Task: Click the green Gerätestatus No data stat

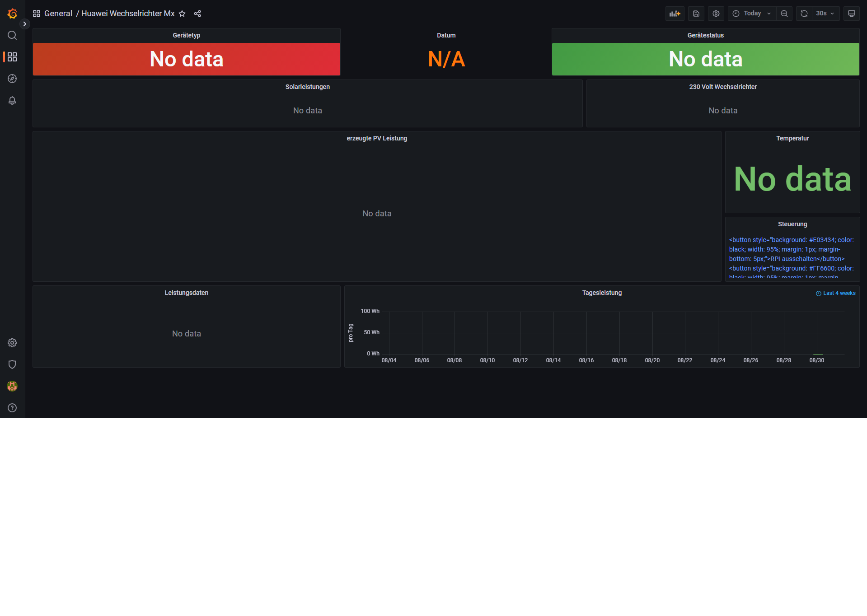Action: click(x=705, y=59)
